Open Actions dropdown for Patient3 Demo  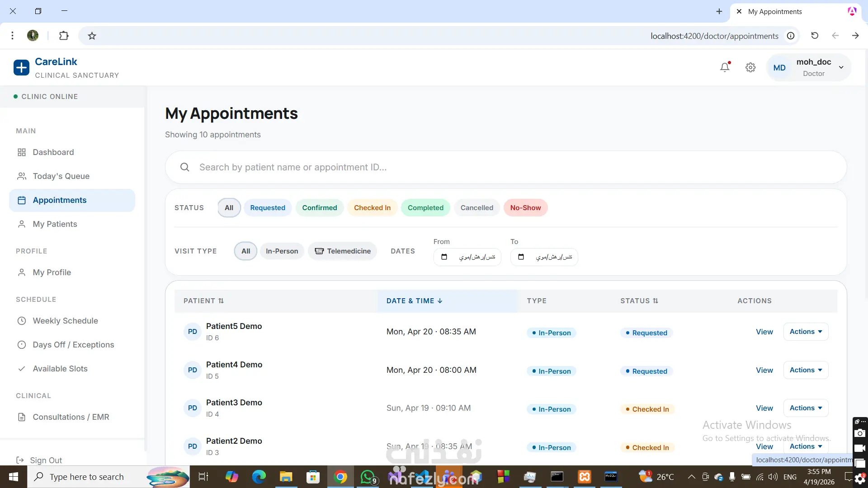pyautogui.click(x=806, y=408)
